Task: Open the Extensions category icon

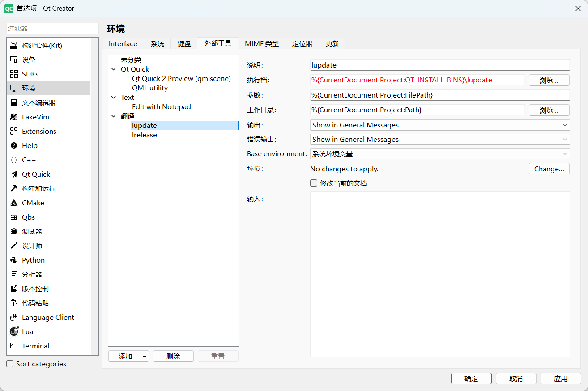Action: [14, 131]
